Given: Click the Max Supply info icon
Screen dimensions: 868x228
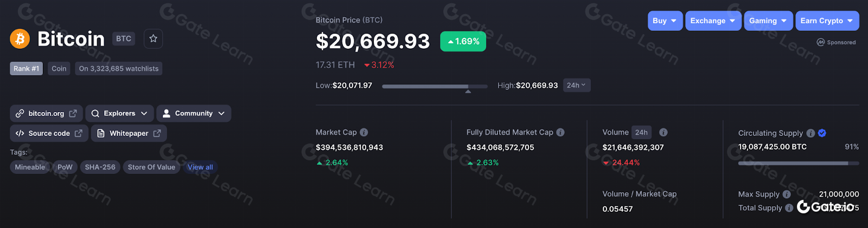Looking at the screenshot, I should click(x=787, y=194).
